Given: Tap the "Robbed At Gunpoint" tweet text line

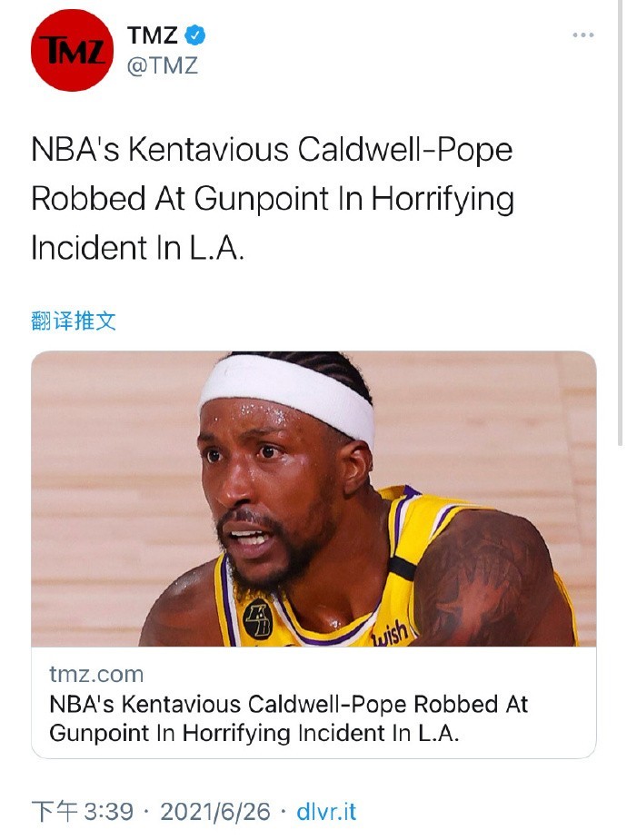Looking at the screenshot, I should (273, 199).
